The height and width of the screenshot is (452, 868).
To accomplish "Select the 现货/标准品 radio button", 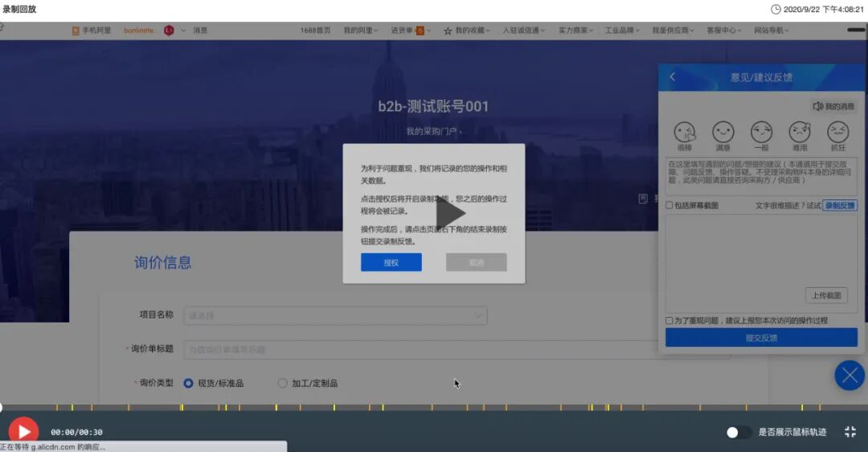I will pyautogui.click(x=188, y=384).
